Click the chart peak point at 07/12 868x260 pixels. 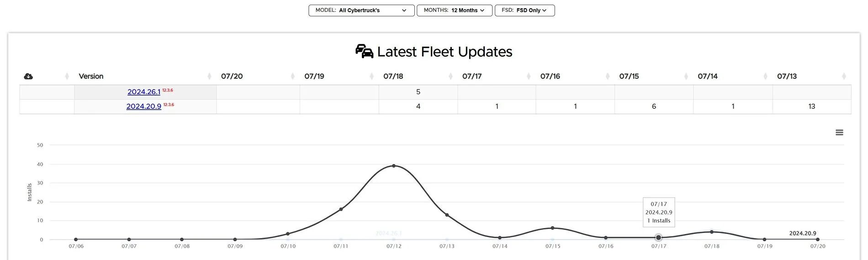(394, 166)
